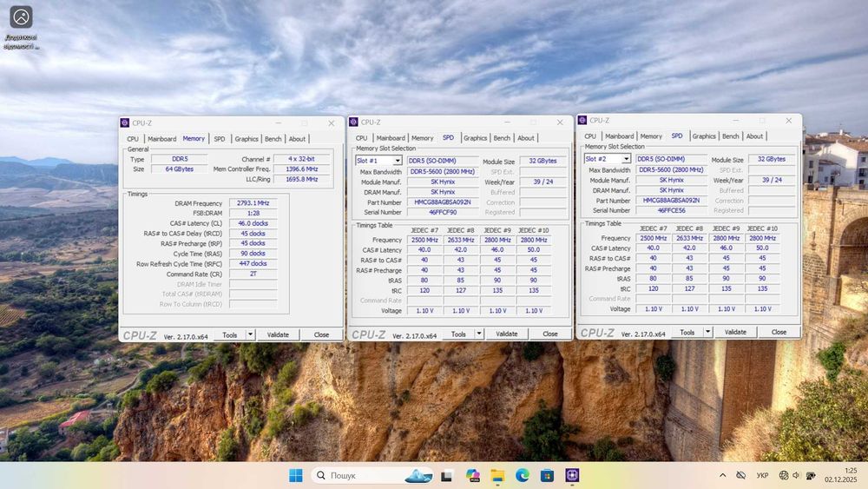
Task: Open Bench tab in the Slot #2 window
Action: 730,136
